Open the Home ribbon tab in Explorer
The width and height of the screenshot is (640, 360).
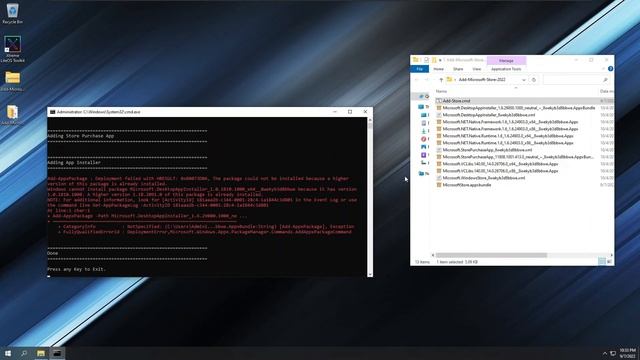pos(438,69)
